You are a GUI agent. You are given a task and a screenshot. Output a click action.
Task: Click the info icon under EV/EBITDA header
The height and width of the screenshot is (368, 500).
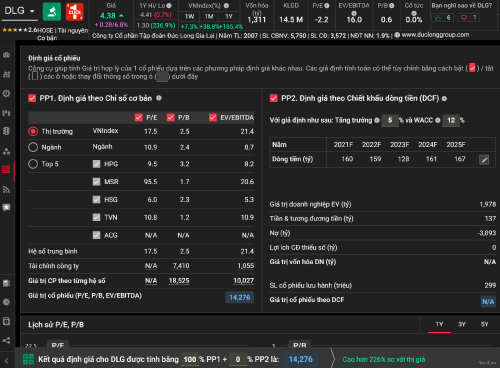tap(354, 13)
